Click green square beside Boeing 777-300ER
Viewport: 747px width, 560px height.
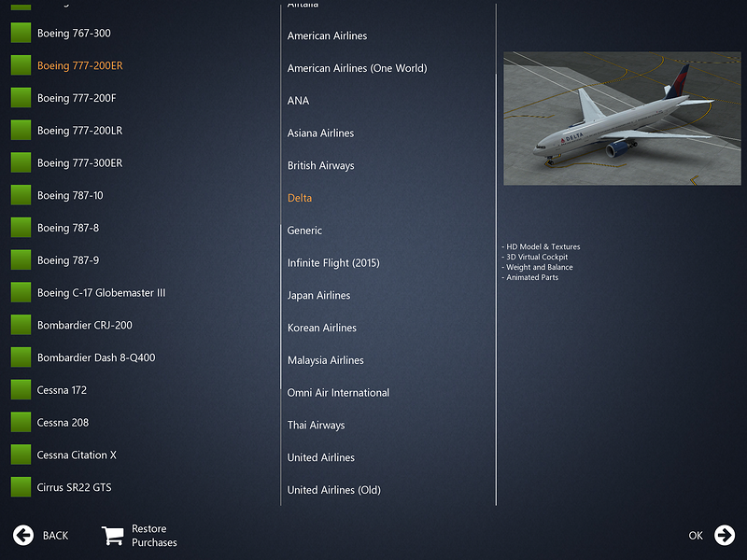coord(21,162)
